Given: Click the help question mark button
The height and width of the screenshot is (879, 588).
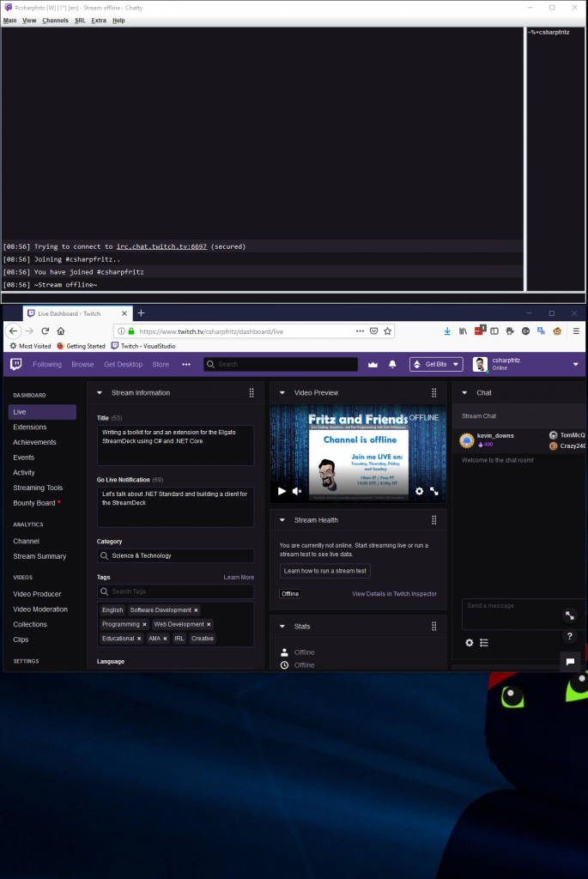Looking at the screenshot, I should tap(569, 636).
